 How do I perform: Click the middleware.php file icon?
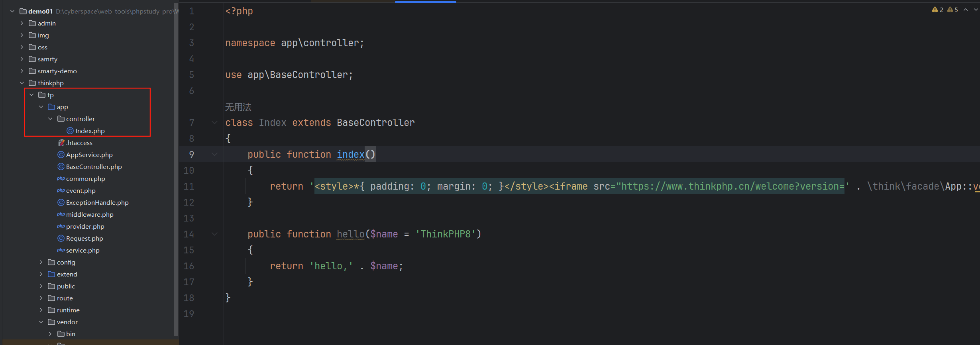(61, 214)
